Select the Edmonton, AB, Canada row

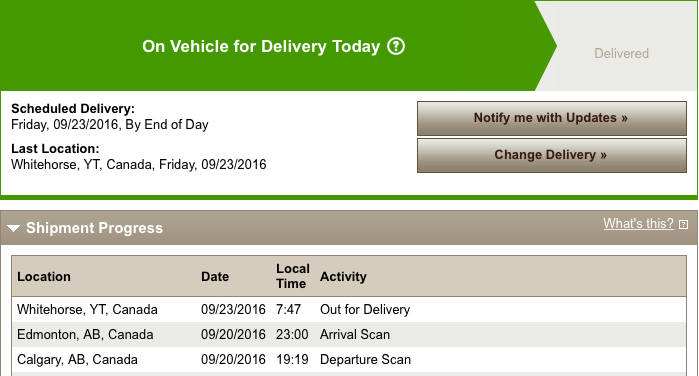(349, 335)
